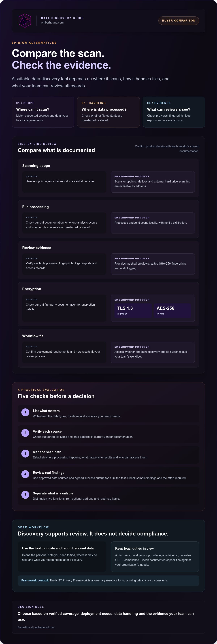Click EmberHound Discover File processing box
Image resolution: width=217 pixels, height=644 pixels.
point(152,223)
